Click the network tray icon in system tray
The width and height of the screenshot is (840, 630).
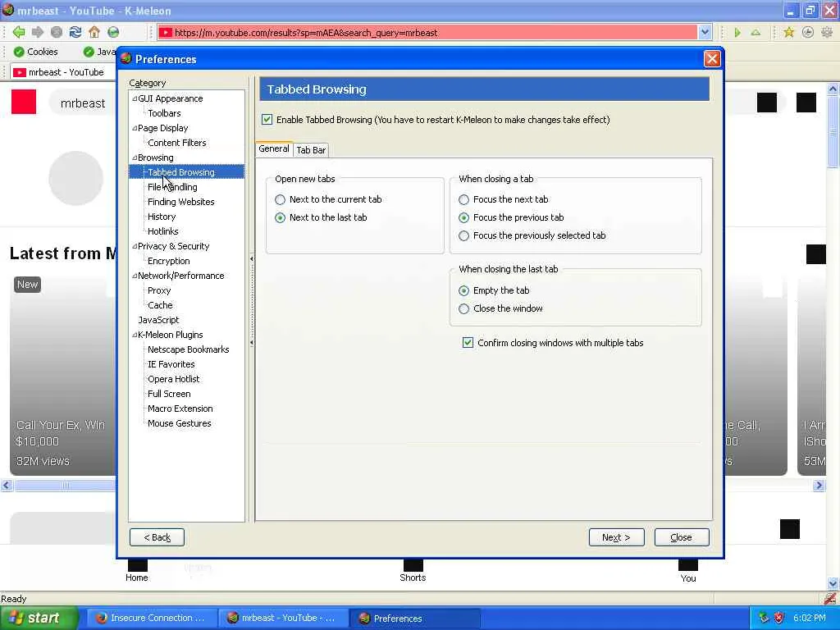pos(764,618)
